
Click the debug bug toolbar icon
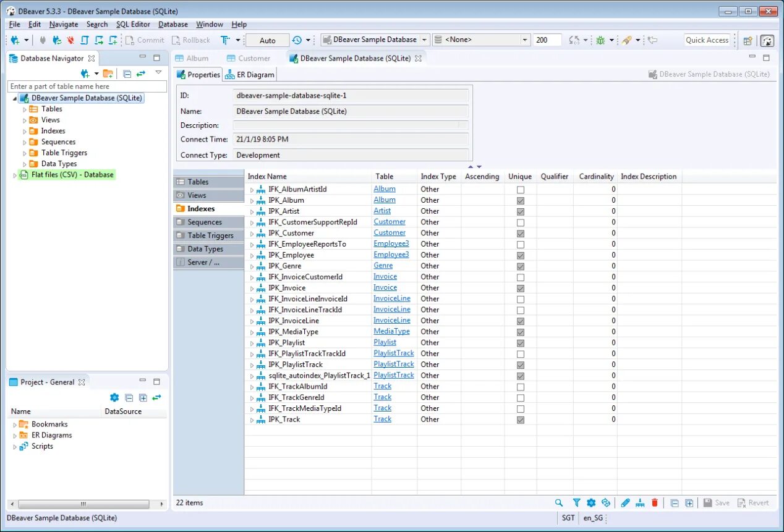point(600,40)
